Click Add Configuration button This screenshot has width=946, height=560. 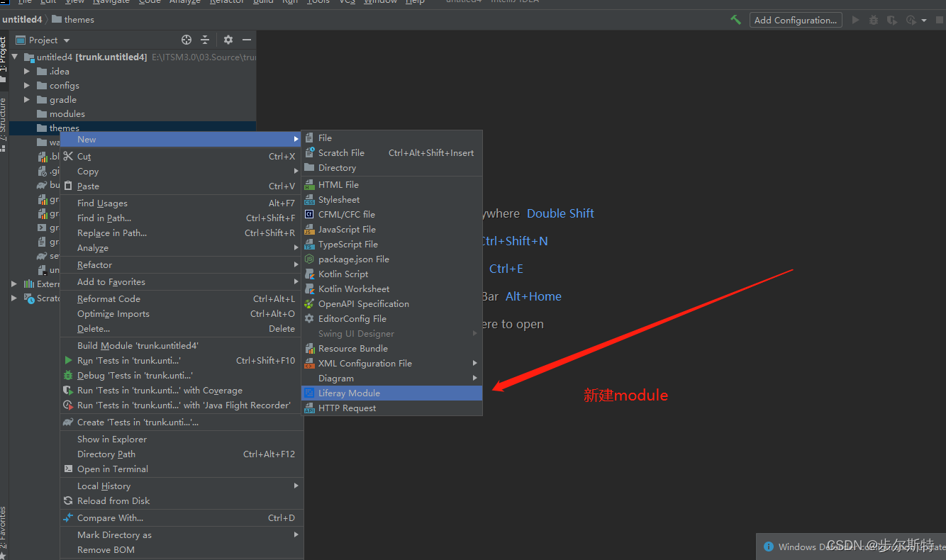pyautogui.click(x=796, y=20)
